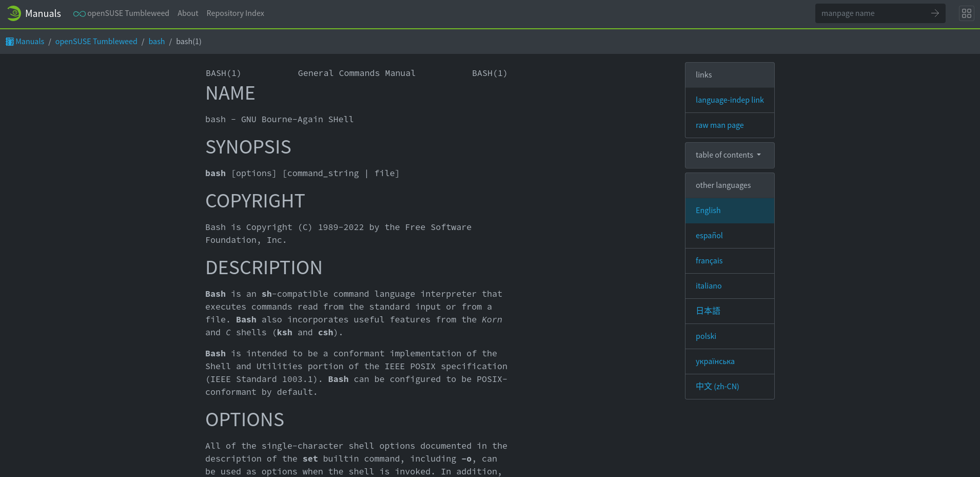The width and height of the screenshot is (980, 477).
Task: Click the man page icon in the breadcrumb
Action: 9,41
